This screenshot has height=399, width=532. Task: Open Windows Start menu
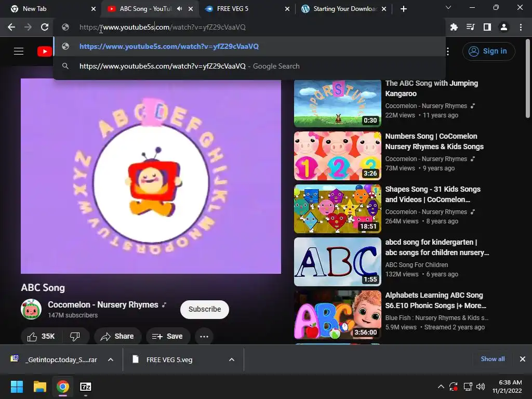(x=17, y=387)
